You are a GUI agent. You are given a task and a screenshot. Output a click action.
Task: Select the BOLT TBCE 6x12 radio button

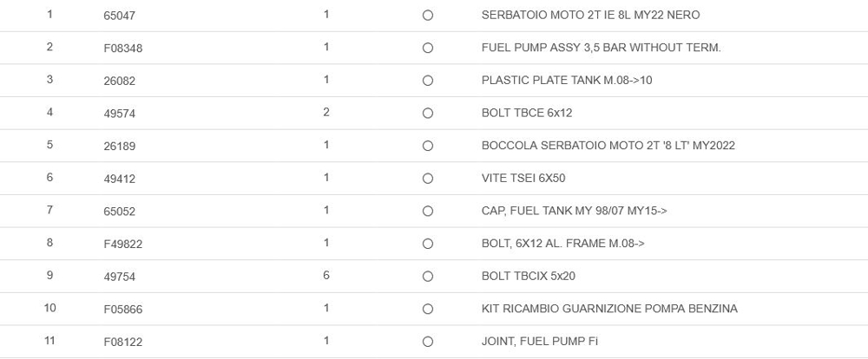427,114
